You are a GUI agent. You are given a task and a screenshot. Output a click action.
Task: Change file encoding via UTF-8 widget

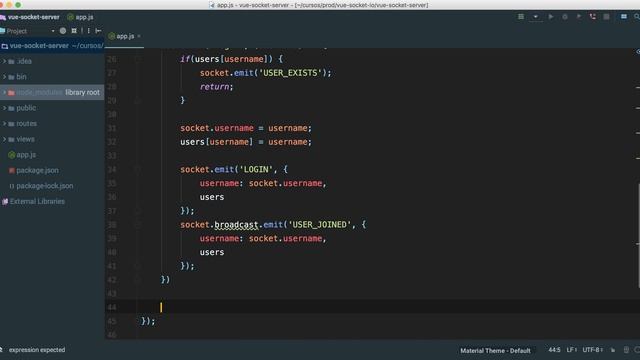pos(592,350)
